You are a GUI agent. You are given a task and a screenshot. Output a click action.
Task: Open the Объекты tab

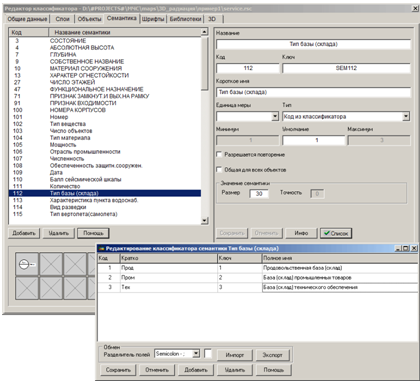89,19
